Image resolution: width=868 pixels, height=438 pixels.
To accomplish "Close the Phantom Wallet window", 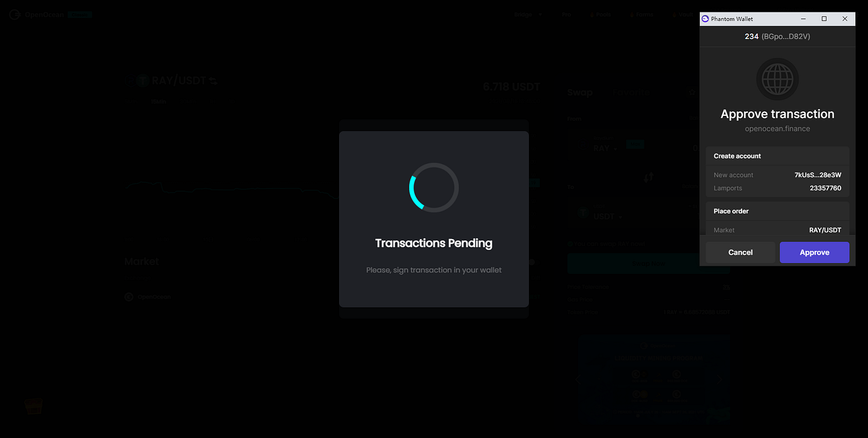I will 844,19.
